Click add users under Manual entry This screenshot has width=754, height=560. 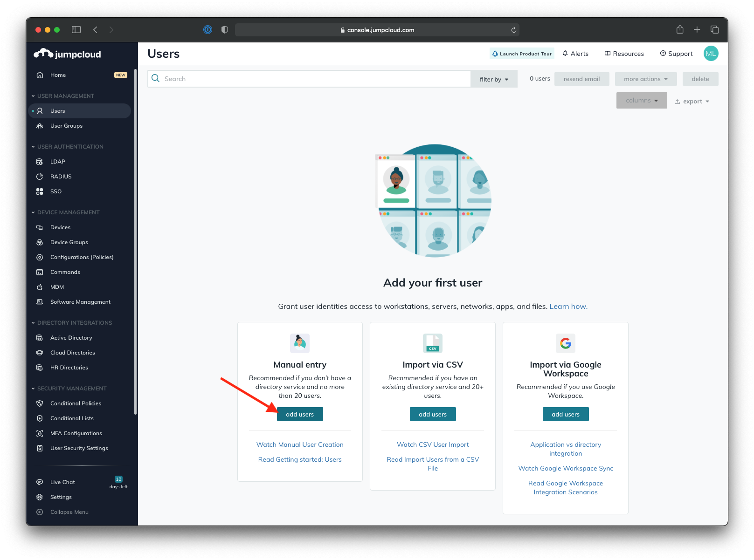click(x=300, y=414)
